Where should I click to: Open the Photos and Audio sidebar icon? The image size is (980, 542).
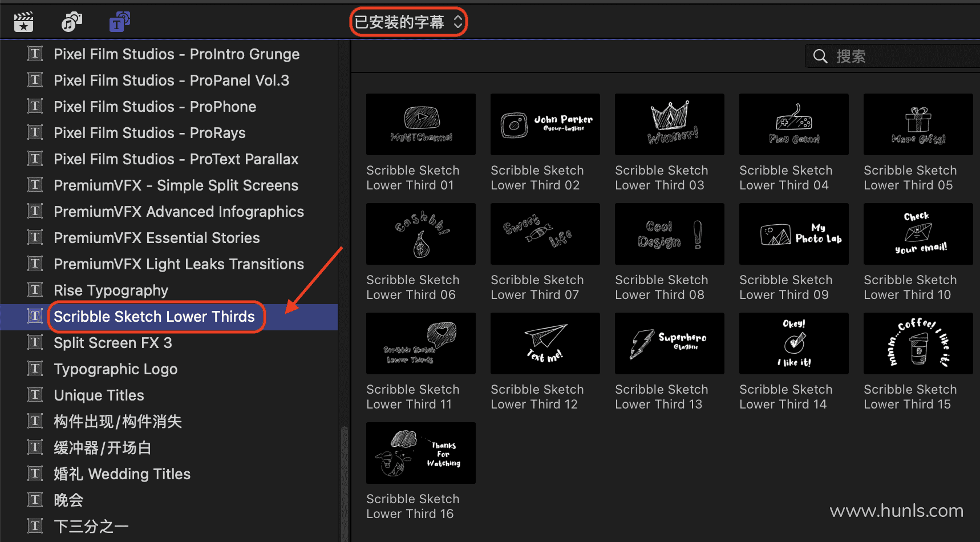[71, 22]
